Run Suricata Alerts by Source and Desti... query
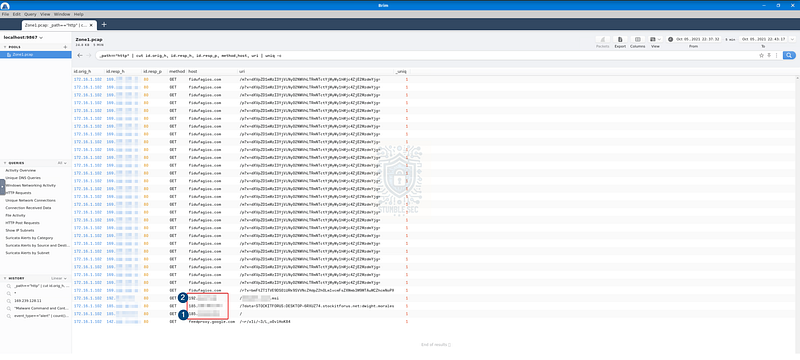800x360 pixels. (37, 245)
